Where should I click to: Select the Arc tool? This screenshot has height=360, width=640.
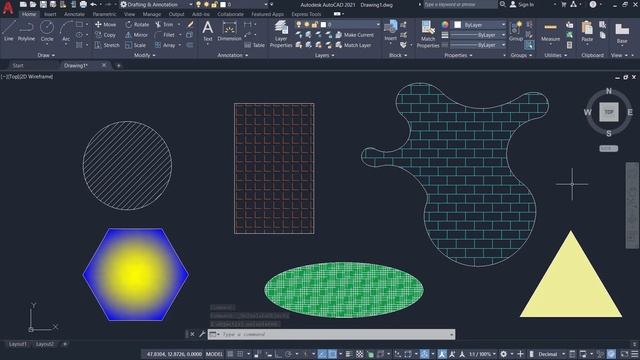pyautogui.click(x=66, y=31)
